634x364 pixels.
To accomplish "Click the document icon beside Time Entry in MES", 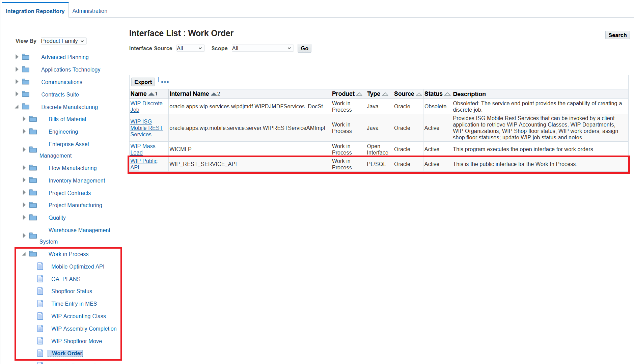I will [x=40, y=303].
